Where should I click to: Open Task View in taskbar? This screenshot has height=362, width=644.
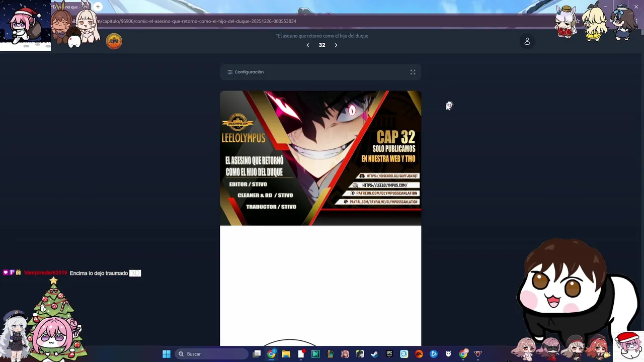click(x=257, y=354)
